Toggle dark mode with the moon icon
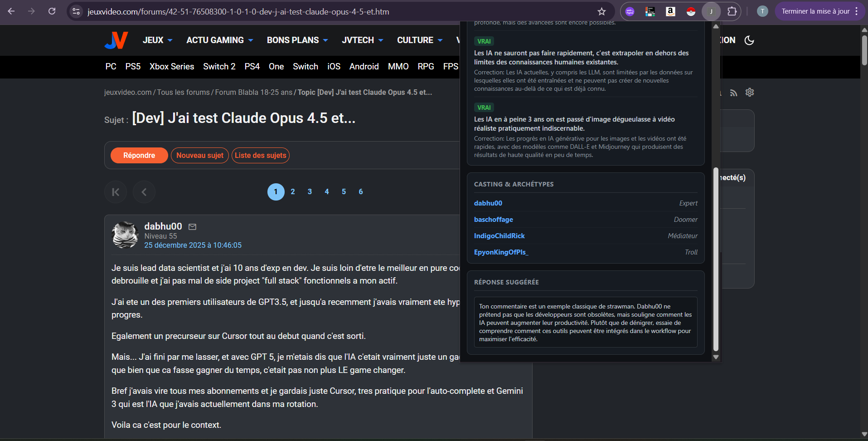This screenshot has width=868, height=441. [x=749, y=40]
